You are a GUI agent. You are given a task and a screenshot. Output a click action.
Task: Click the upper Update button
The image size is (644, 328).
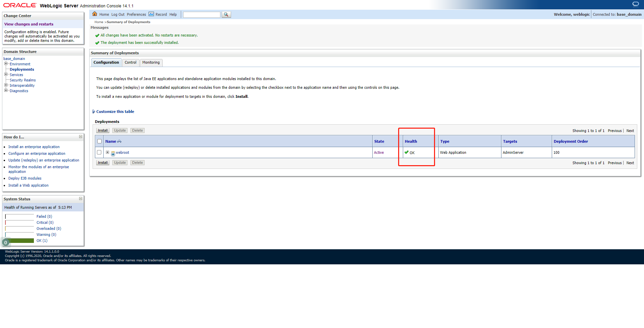tap(120, 131)
